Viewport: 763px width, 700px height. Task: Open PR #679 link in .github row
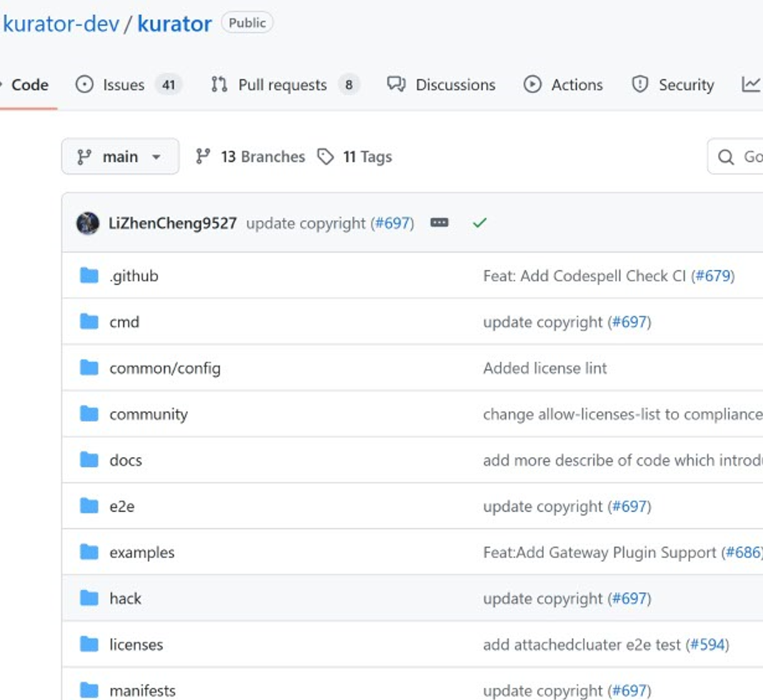coord(713,276)
